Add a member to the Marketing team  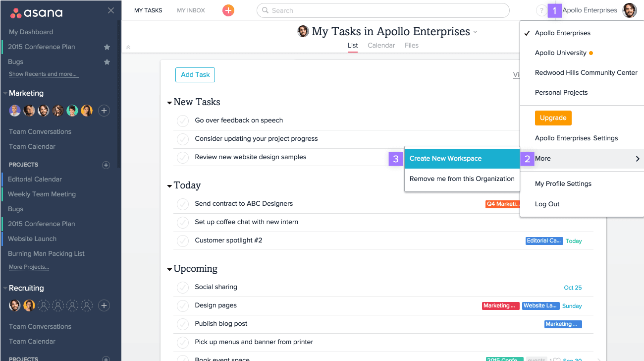click(104, 111)
